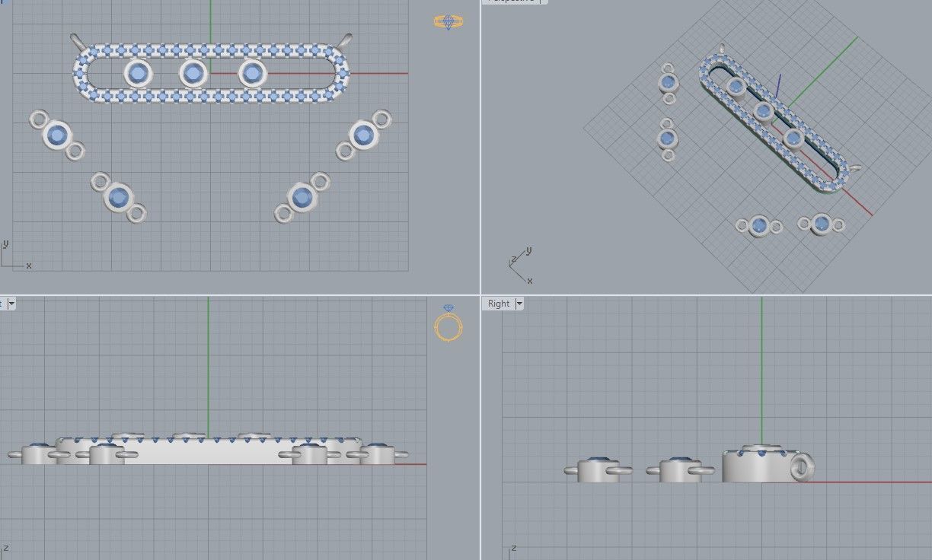This screenshot has width=932, height=560.
Task: Select the lower-left link component in Top viewport
Action: 118,197
